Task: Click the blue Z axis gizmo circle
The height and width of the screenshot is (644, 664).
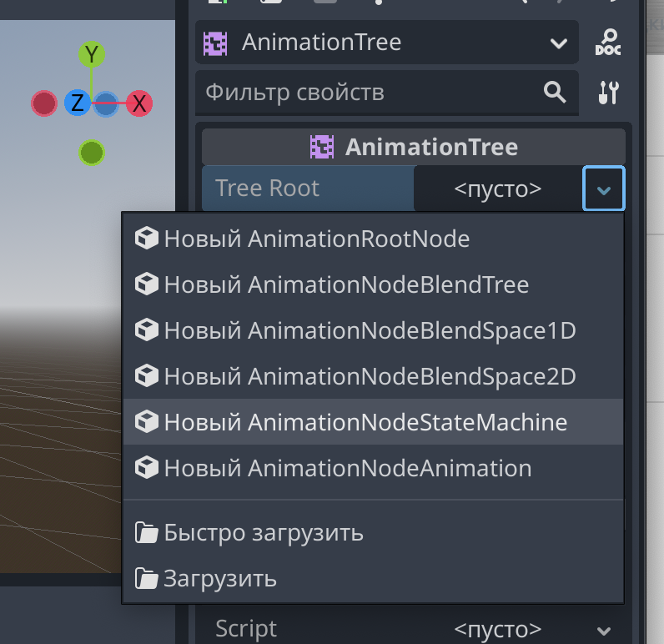Action: tap(77, 103)
